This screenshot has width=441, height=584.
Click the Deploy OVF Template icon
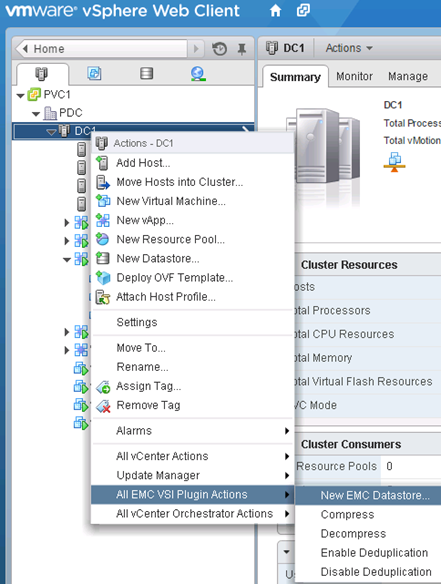[x=103, y=278]
